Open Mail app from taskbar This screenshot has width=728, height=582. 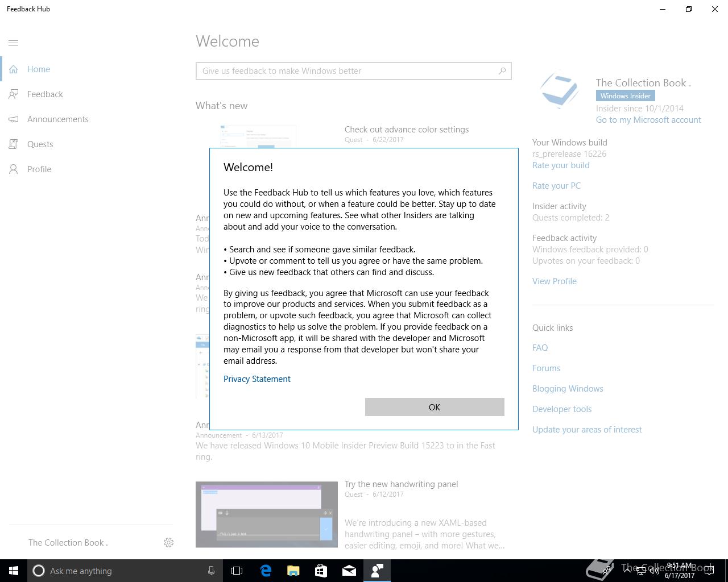349,571
